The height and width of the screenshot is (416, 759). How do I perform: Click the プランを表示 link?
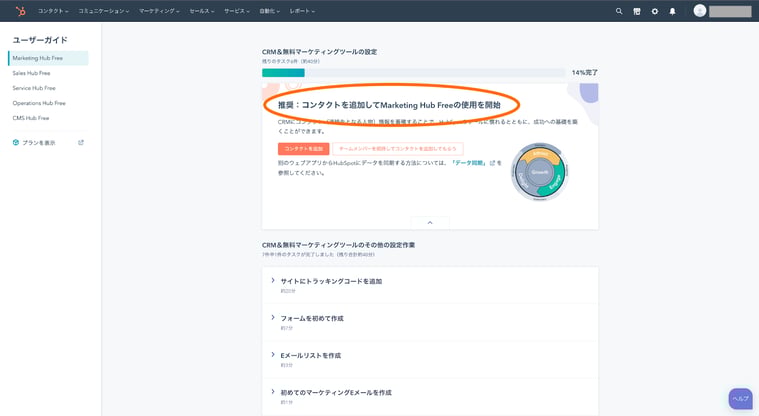click(x=39, y=143)
